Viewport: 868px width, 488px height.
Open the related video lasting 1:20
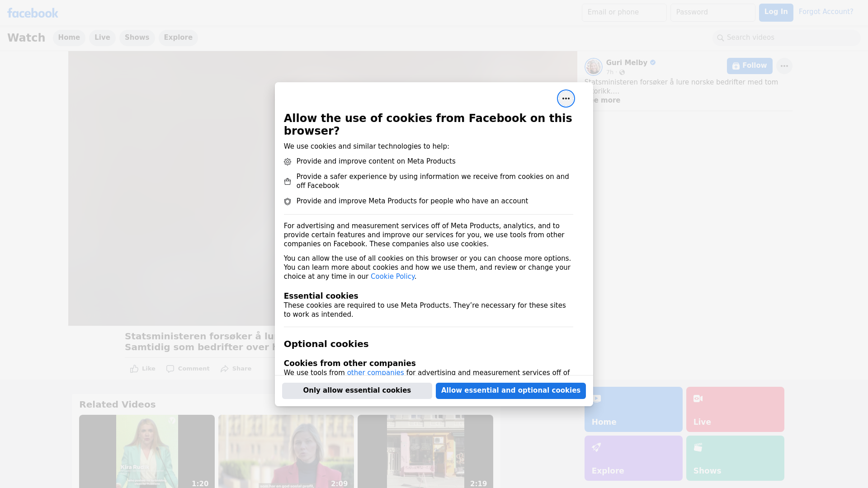click(147, 451)
